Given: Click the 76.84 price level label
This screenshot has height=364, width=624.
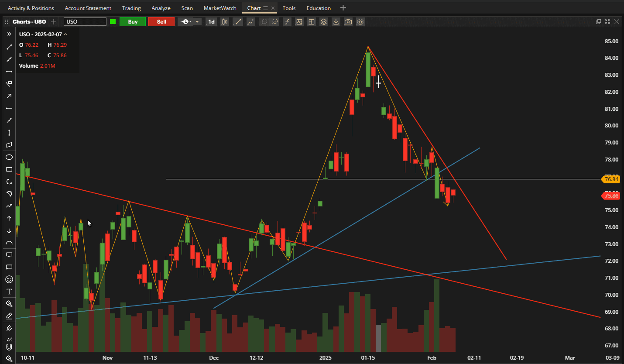Looking at the screenshot, I should (x=611, y=179).
